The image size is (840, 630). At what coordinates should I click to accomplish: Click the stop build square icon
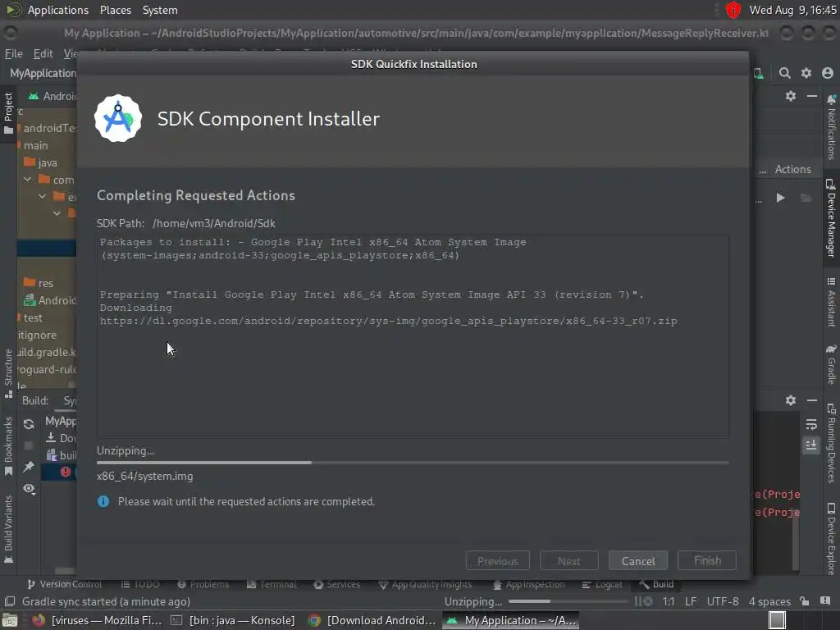click(x=29, y=445)
